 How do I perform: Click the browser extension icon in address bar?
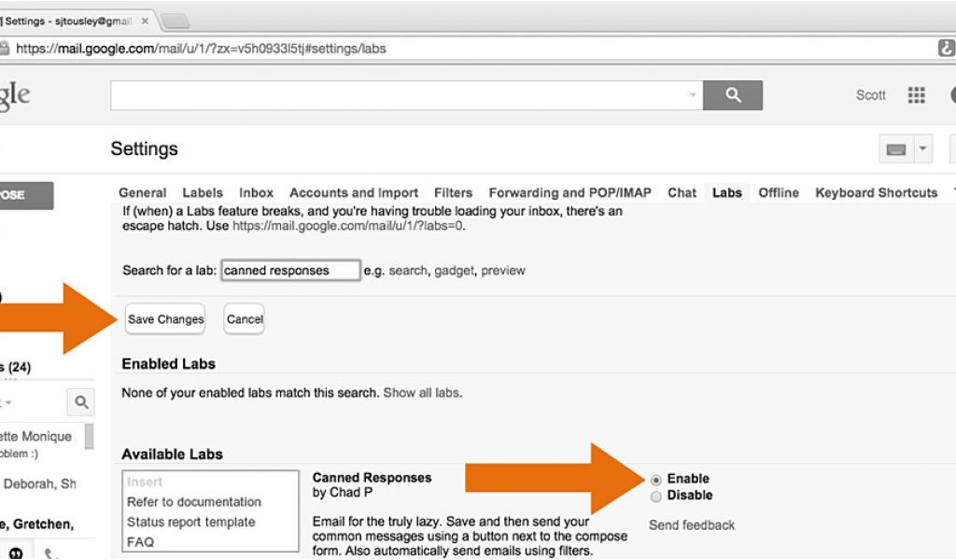[x=946, y=49]
